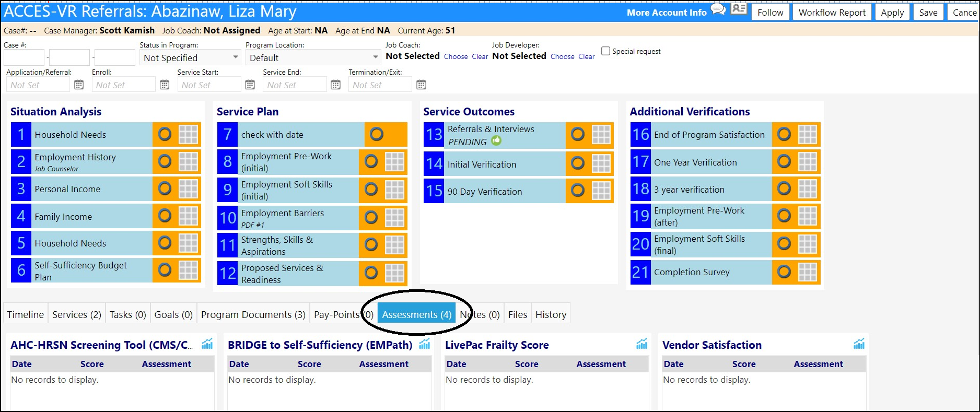
Task: Click the Enroll date field
Action: pos(124,85)
